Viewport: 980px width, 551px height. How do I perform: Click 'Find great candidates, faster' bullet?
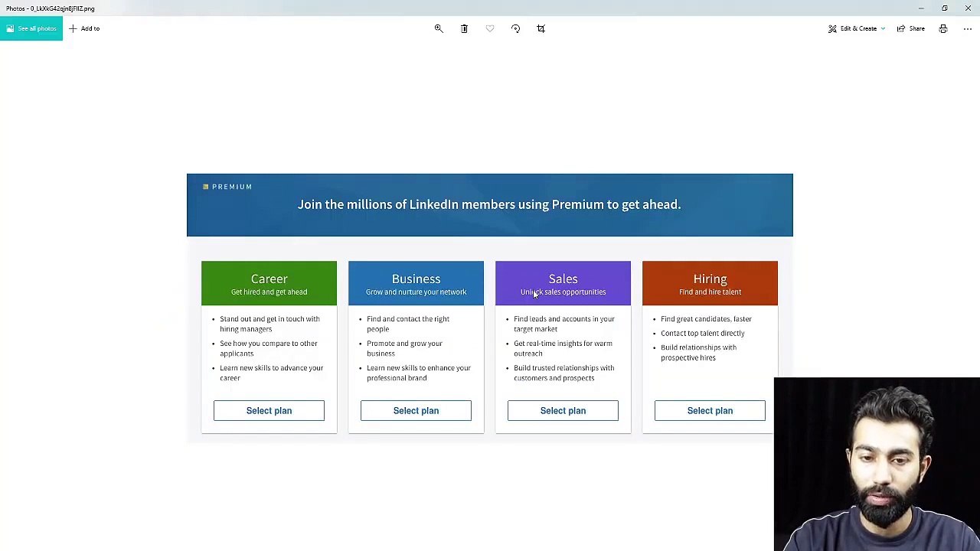[x=706, y=319]
